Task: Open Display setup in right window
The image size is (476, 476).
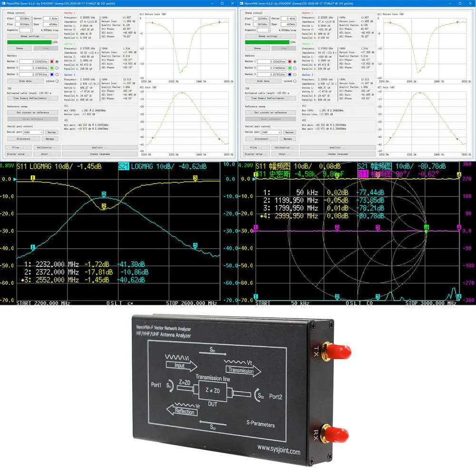Action: tap(256, 154)
